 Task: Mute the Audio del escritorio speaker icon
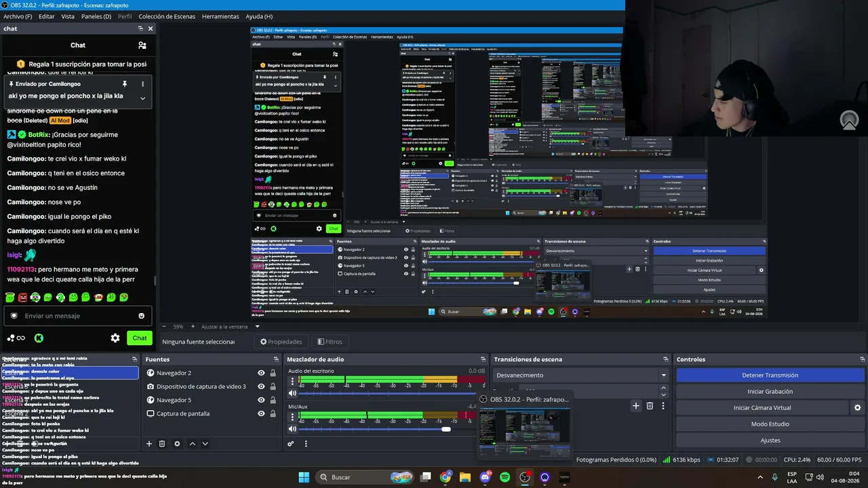click(x=292, y=393)
